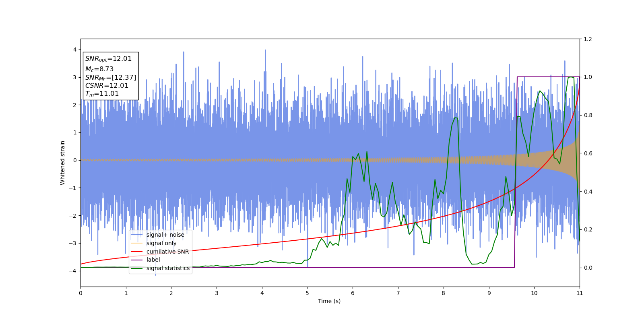Click right y-axis tick label 0.2
Screen dimensions: 644x322
click(x=588, y=229)
